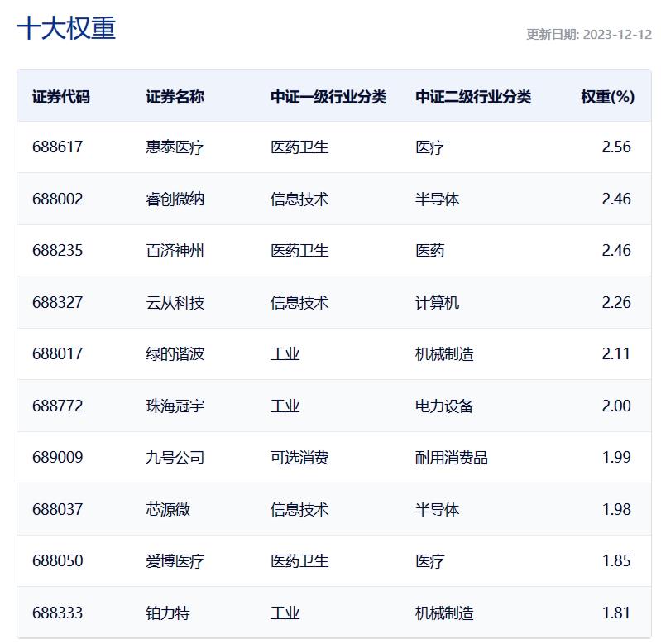The width and height of the screenshot is (661, 644).
Task: Click weight 2.46 in the 688002 row
Action: coord(616,199)
